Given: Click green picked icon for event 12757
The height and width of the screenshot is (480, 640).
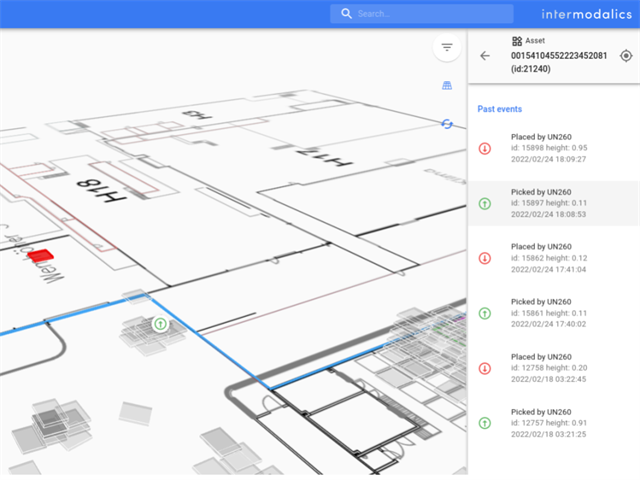Looking at the screenshot, I should point(485,423).
